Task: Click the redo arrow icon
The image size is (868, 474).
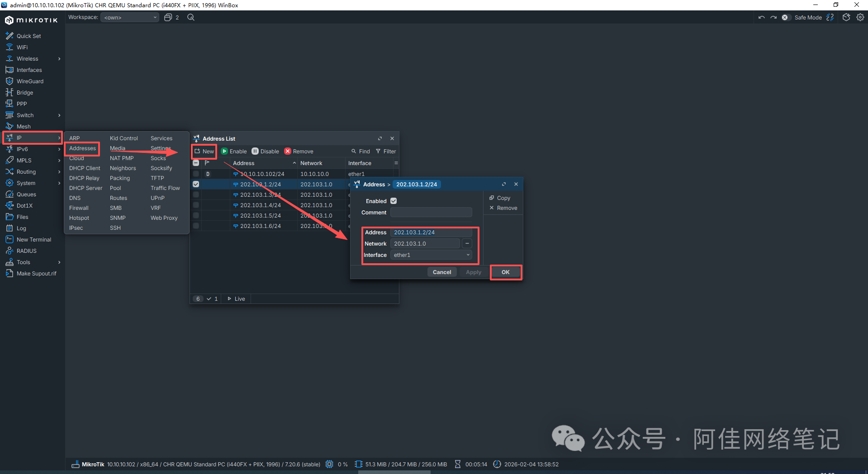Action: (773, 17)
